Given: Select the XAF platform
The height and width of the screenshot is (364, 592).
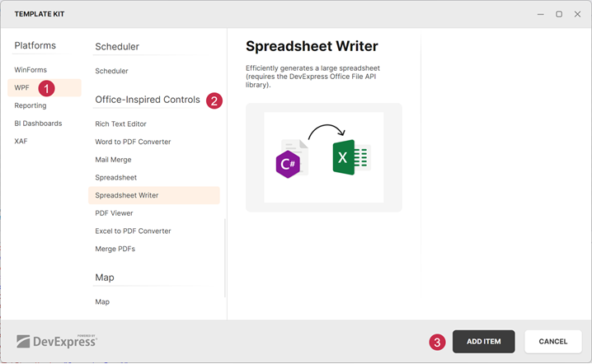Looking at the screenshot, I should pos(21,141).
